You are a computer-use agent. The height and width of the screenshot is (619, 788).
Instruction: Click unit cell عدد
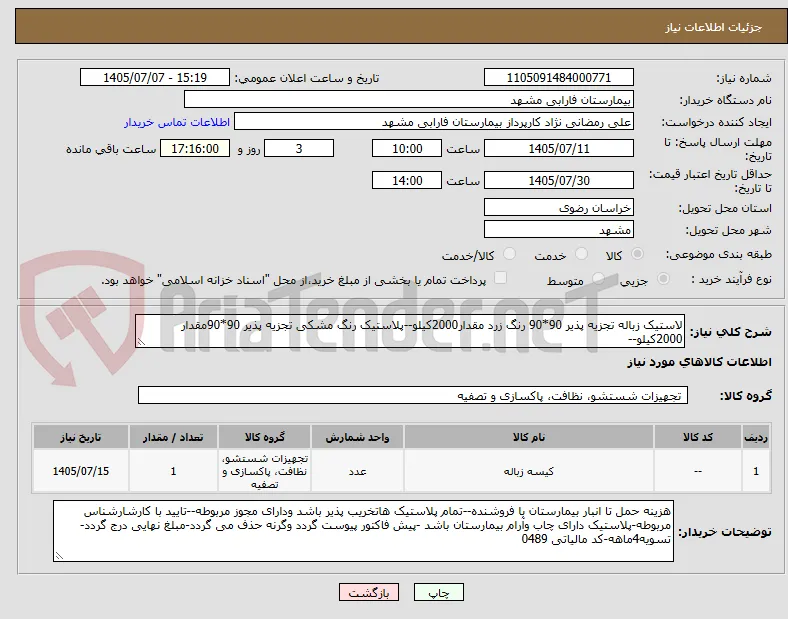(357, 471)
